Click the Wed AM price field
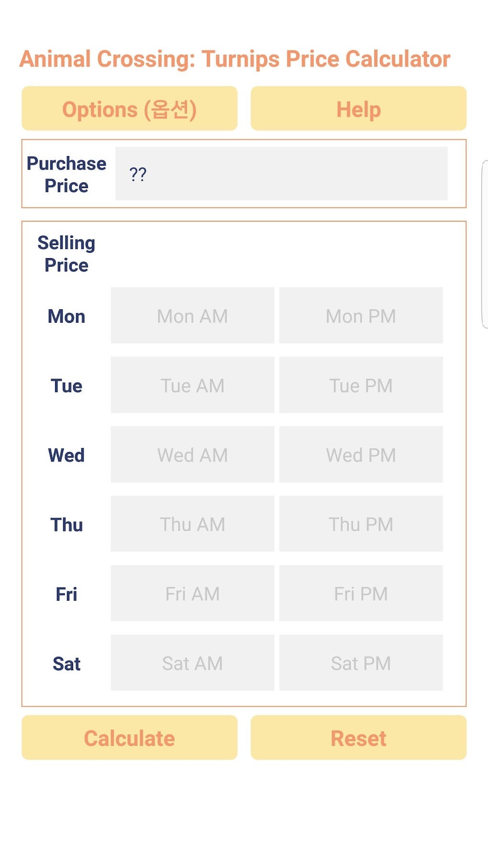The height and width of the screenshot is (868, 488). coord(192,454)
